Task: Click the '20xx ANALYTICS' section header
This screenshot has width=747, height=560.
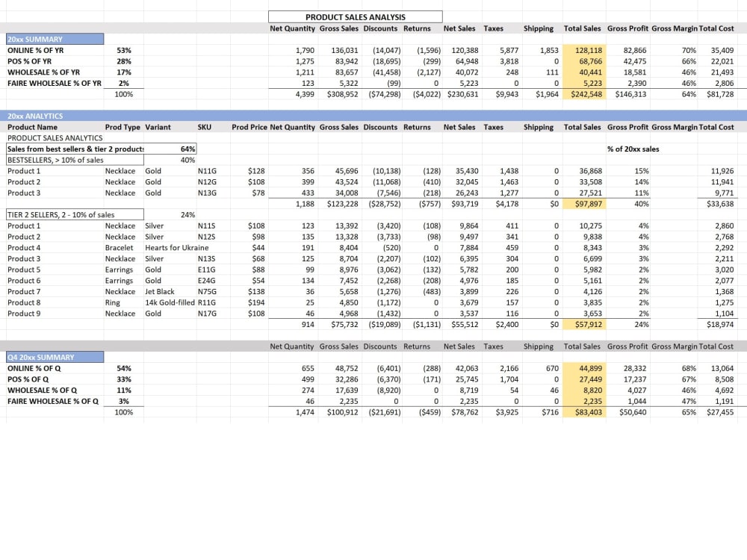Action: tap(35, 116)
